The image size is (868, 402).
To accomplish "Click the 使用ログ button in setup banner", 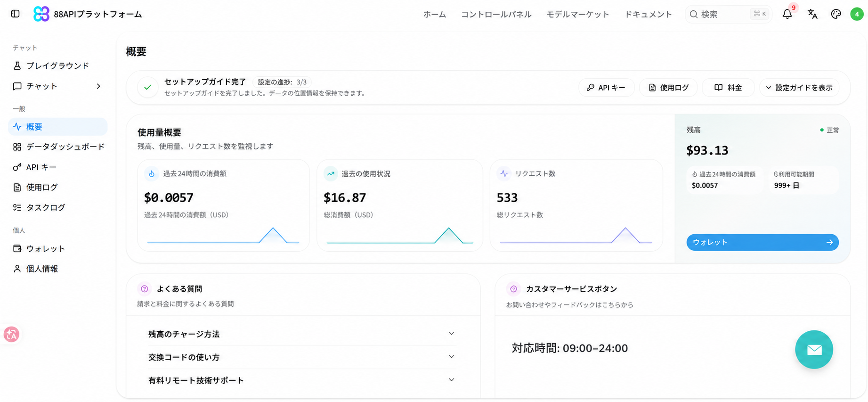I will coord(668,88).
